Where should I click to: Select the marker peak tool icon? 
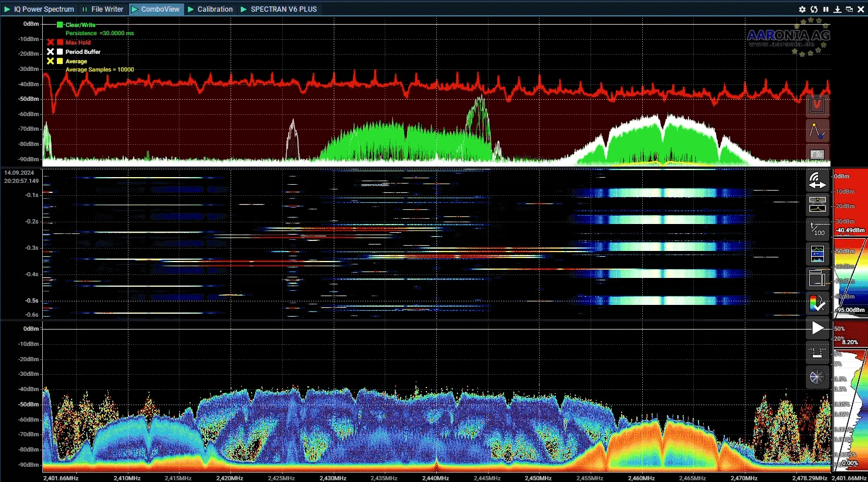pyautogui.click(x=817, y=131)
